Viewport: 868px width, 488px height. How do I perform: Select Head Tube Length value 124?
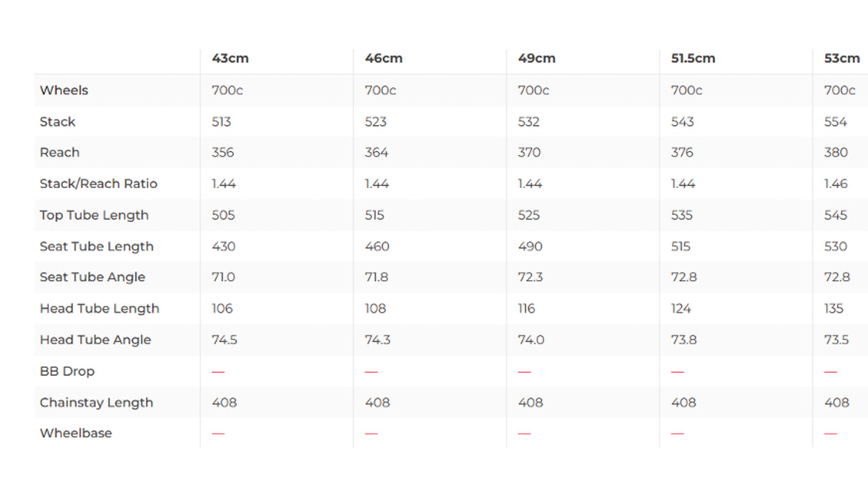[681, 309]
